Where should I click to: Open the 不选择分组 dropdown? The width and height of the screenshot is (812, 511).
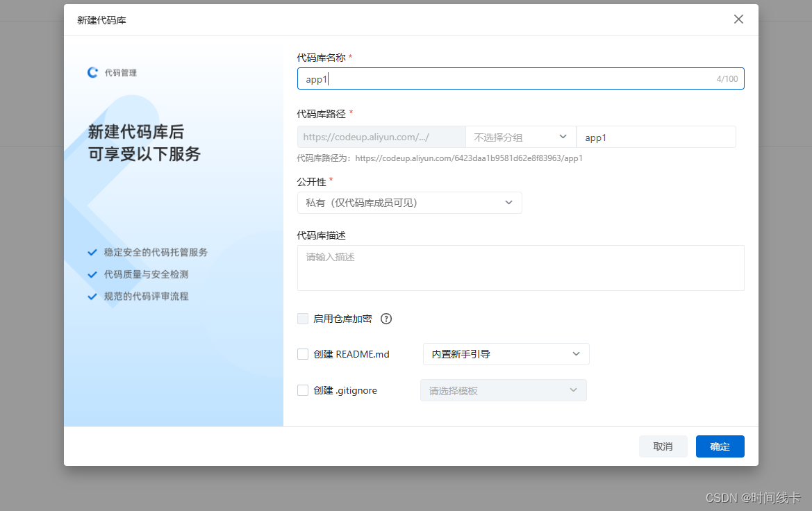520,137
